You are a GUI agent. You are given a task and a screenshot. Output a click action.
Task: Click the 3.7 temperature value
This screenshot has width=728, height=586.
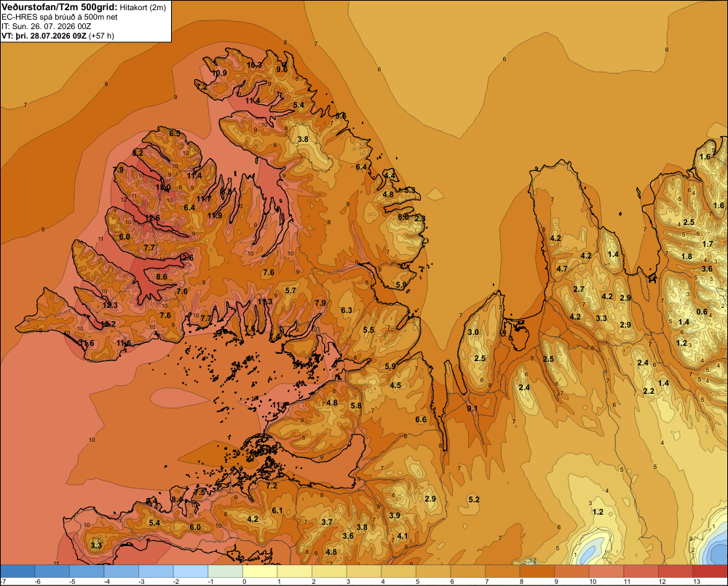pos(328,522)
